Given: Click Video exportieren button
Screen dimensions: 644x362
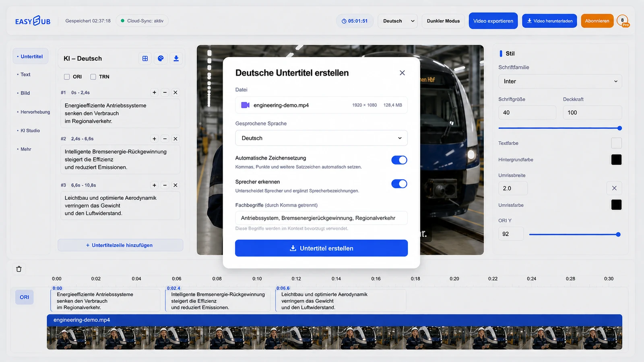Looking at the screenshot, I should (493, 21).
